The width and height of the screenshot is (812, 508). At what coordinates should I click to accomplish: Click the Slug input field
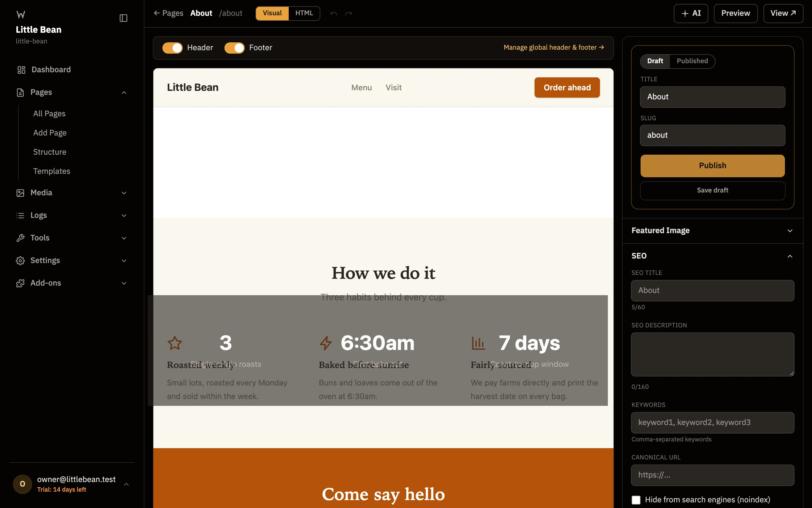[712, 135]
